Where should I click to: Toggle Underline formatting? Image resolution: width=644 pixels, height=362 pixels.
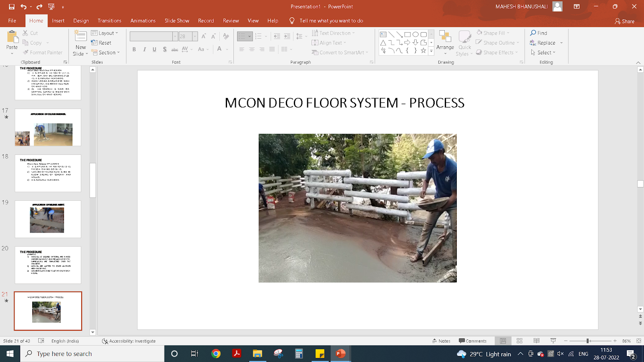(x=154, y=49)
